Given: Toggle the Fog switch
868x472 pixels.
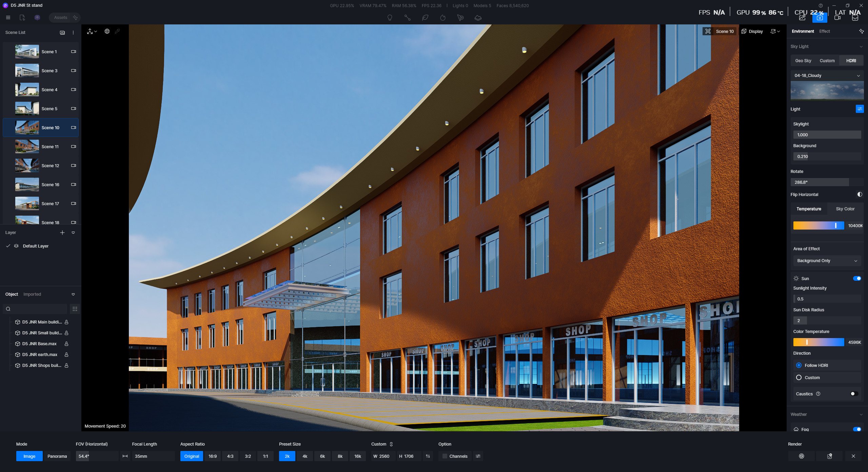Looking at the screenshot, I should tap(857, 429).
